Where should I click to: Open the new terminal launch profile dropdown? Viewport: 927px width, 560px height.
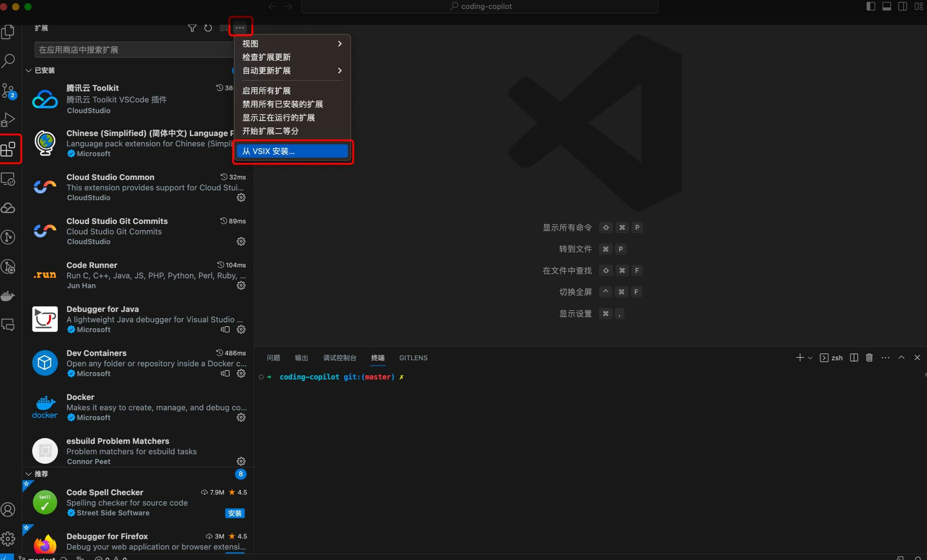point(810,358)
